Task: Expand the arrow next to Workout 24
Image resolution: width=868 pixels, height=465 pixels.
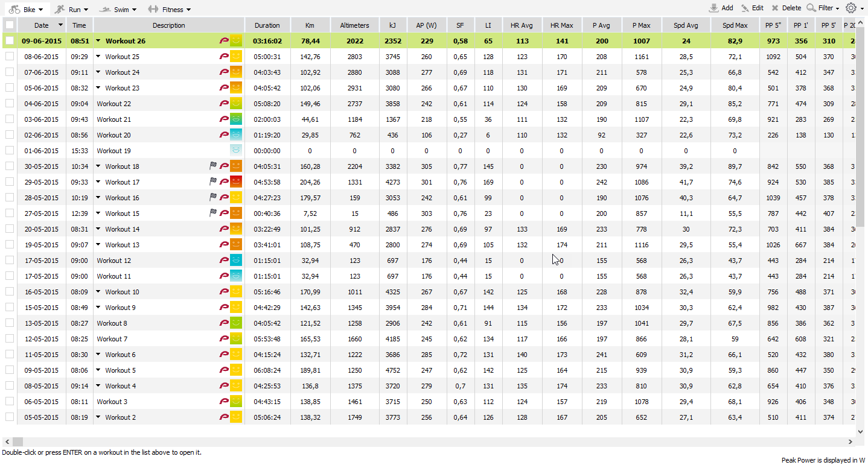Action: pos(98,72)
